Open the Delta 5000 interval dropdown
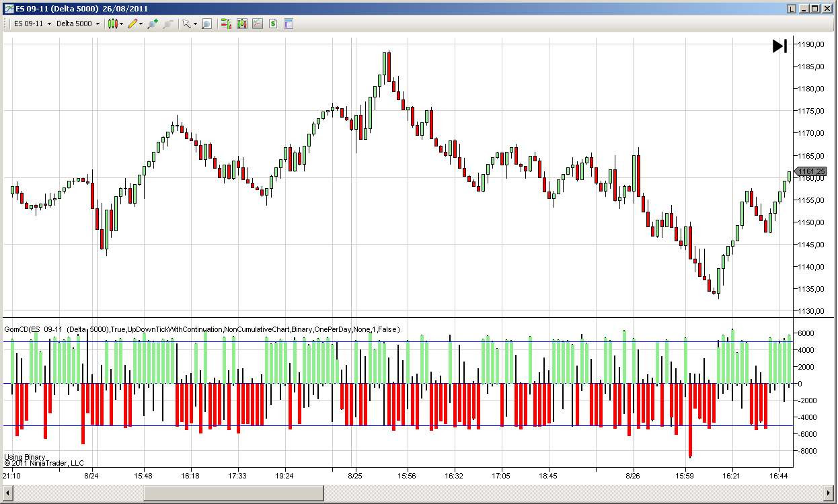The image size is (838, 504). 78,24
